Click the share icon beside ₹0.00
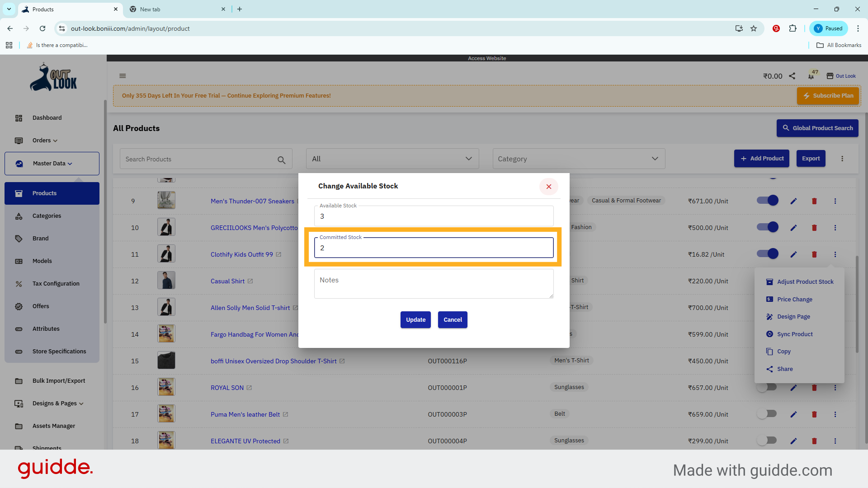The width and height of the screenshot is (868, 488). click(x=792, y=76)
